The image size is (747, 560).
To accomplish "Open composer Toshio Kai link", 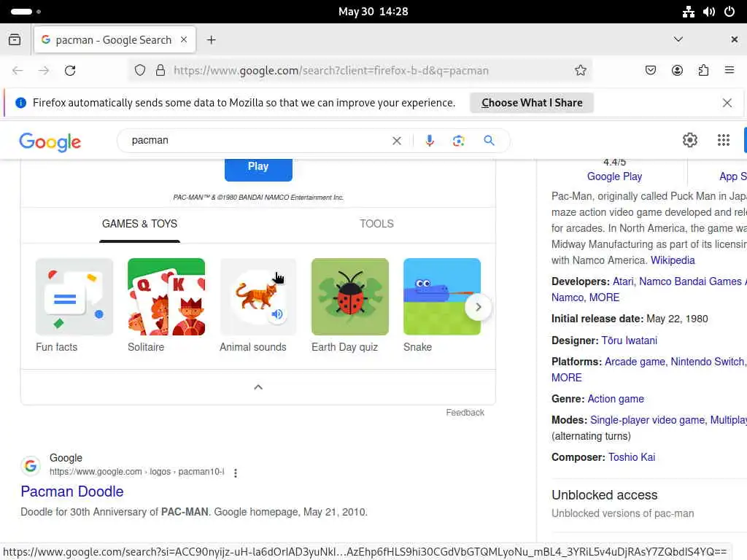I will (x=631, y=457).
